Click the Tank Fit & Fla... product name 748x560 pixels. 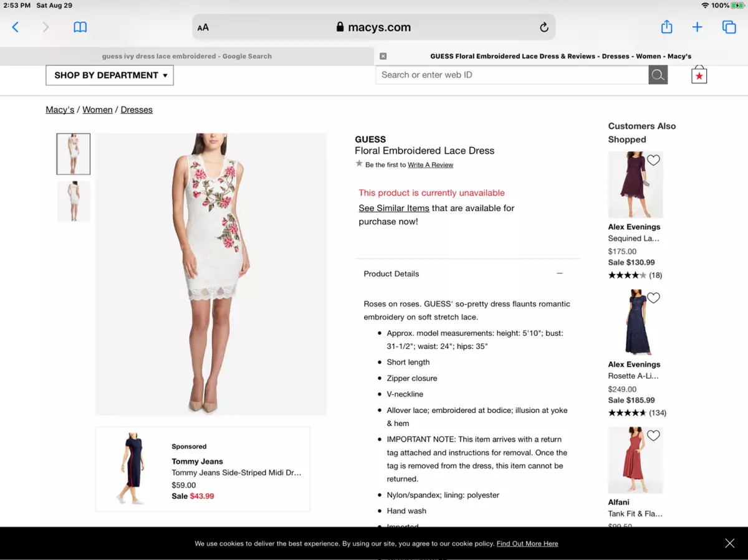pyautogui.click(x=635, y=514)
